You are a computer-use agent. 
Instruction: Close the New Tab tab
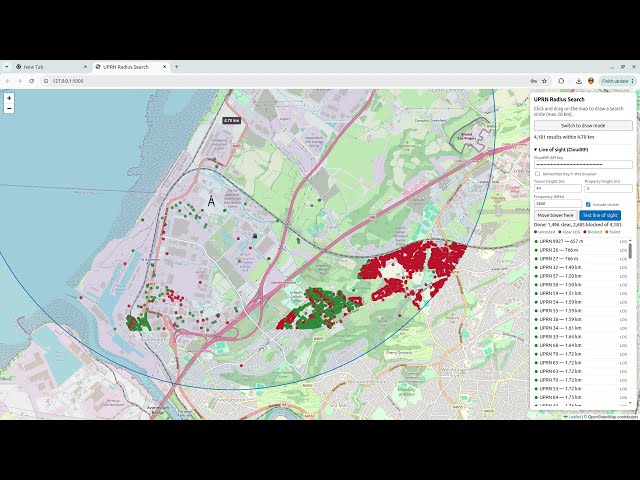(x=85, y=67)
